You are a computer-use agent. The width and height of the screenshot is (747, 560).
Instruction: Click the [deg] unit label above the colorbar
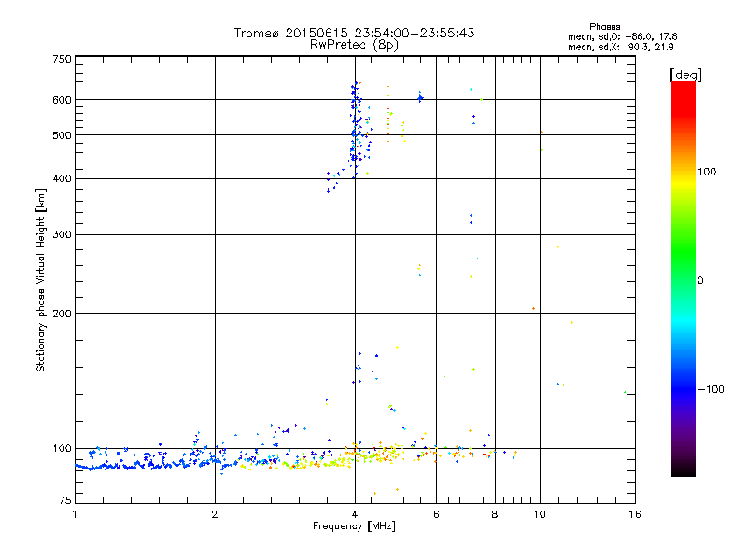[x=684, y=74]
